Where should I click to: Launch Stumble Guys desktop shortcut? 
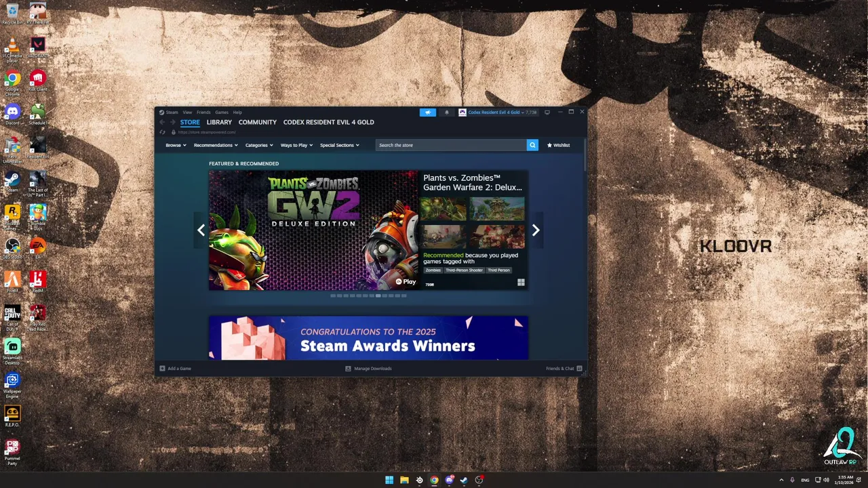(38, 217)
